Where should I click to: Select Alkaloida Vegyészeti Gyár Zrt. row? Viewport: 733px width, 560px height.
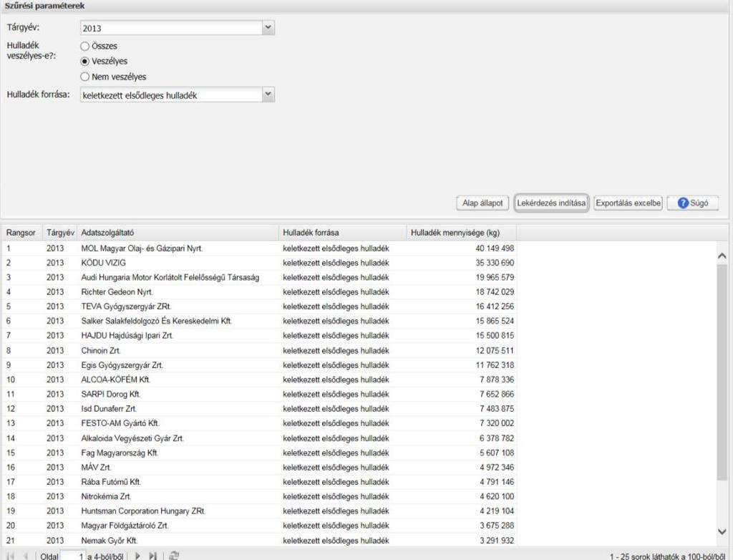click(259, 438)
